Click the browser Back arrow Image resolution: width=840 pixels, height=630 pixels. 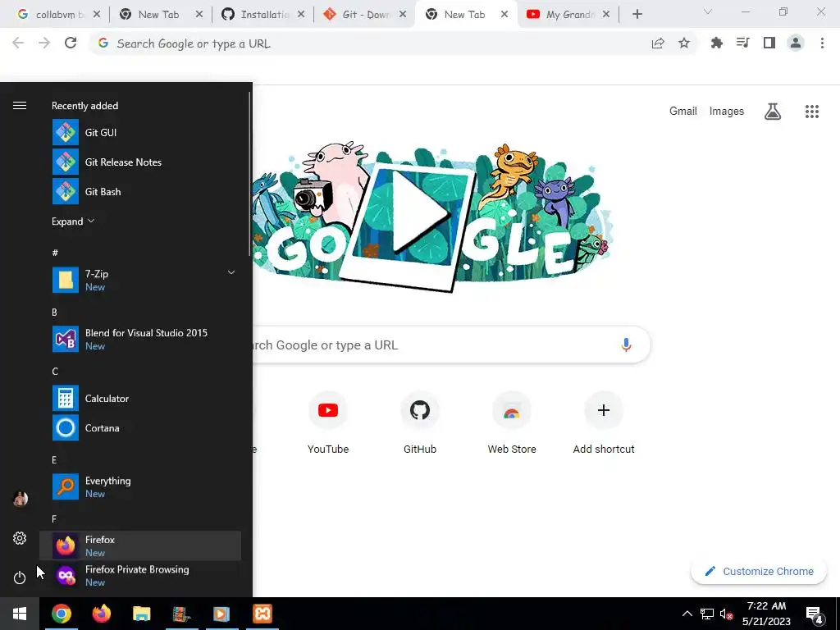coord(18,43)
